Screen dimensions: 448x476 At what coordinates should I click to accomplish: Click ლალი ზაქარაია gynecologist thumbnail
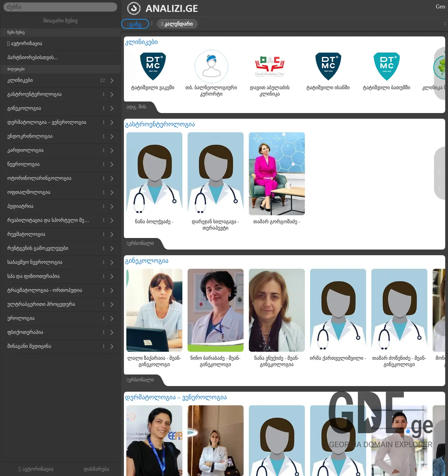pyautogui.click(x=154, y=310)
